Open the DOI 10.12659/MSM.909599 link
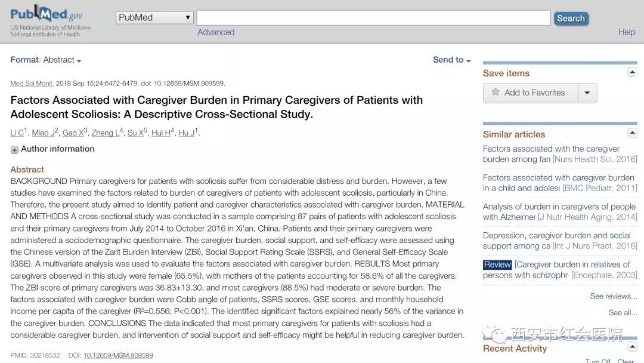Screen dimensions: 644x363 118,355
